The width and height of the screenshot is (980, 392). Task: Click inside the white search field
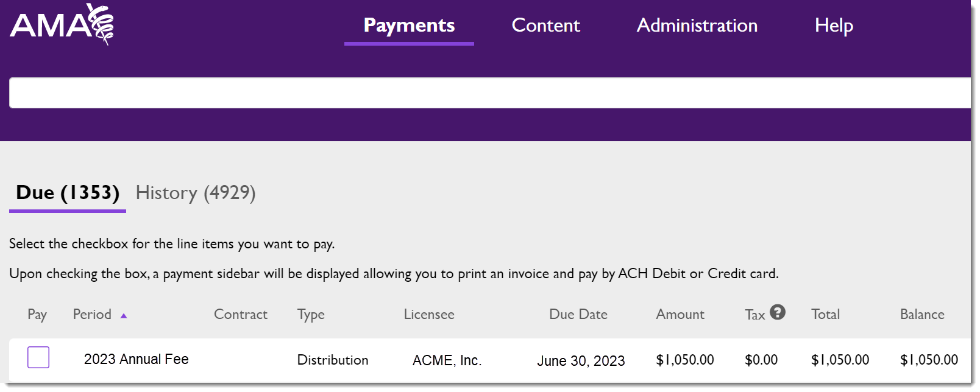pyautogui.click(x=490, y=93)
